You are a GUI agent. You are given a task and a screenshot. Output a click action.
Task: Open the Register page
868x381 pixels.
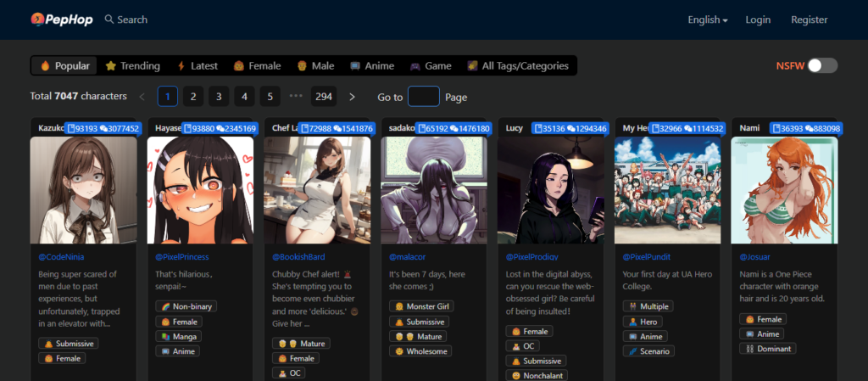tap(810, 20)
